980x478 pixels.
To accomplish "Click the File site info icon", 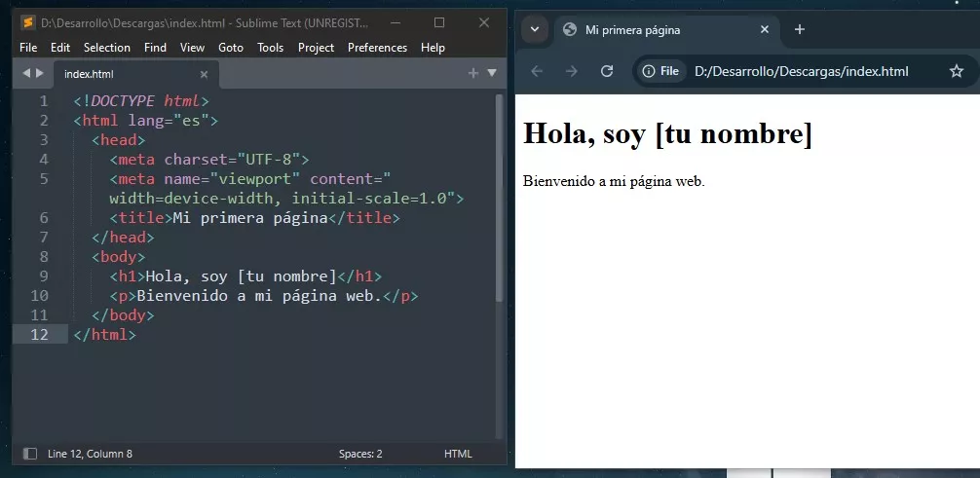I will point(660,71).
